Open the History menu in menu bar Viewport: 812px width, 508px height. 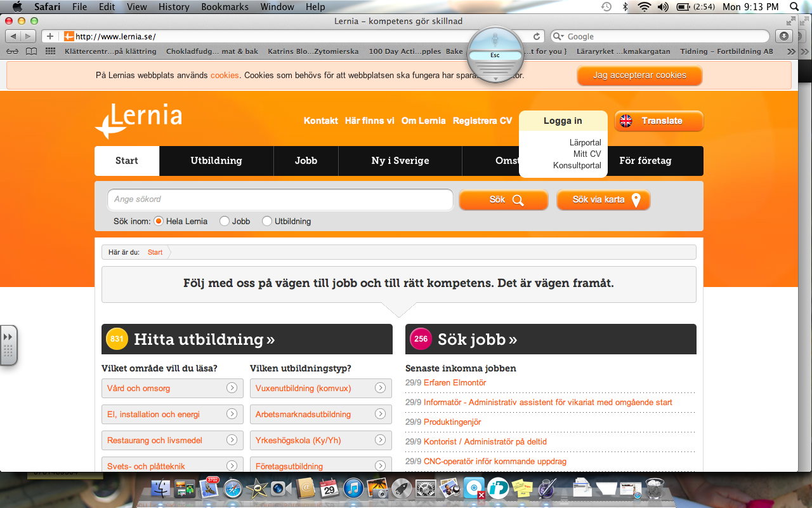[x=174, y=7]
